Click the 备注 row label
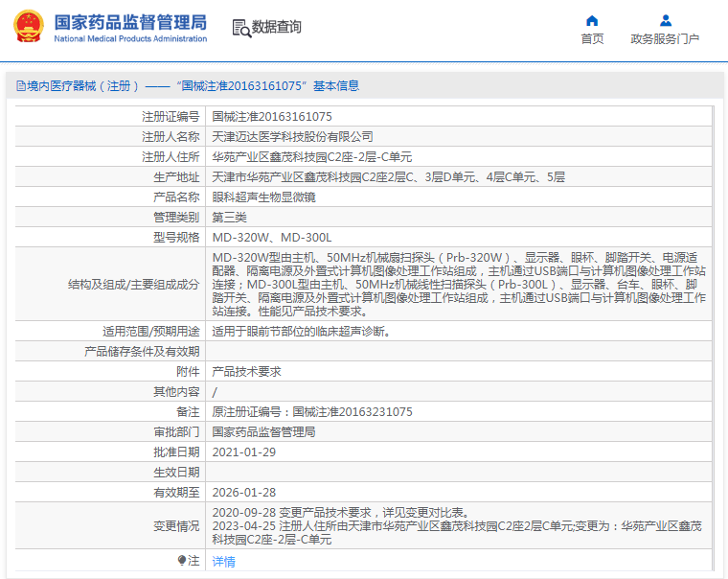This screenshot has width=728, height=579. click(188, 412)
